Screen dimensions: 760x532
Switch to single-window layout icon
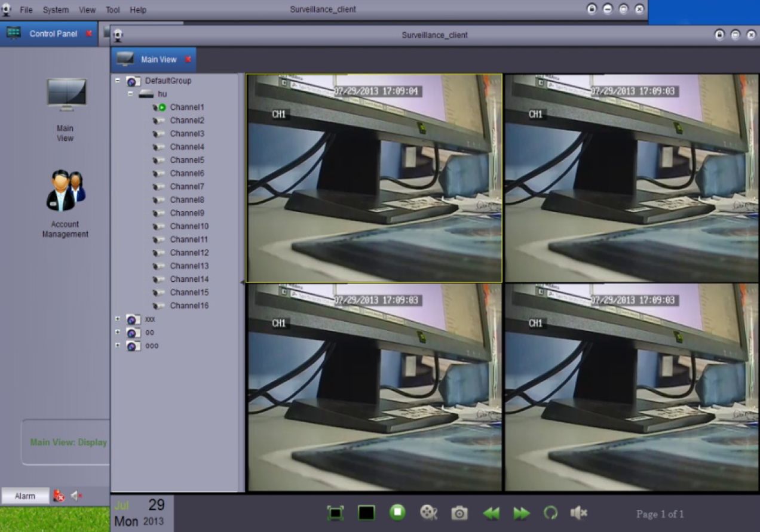tap(366, 513)
